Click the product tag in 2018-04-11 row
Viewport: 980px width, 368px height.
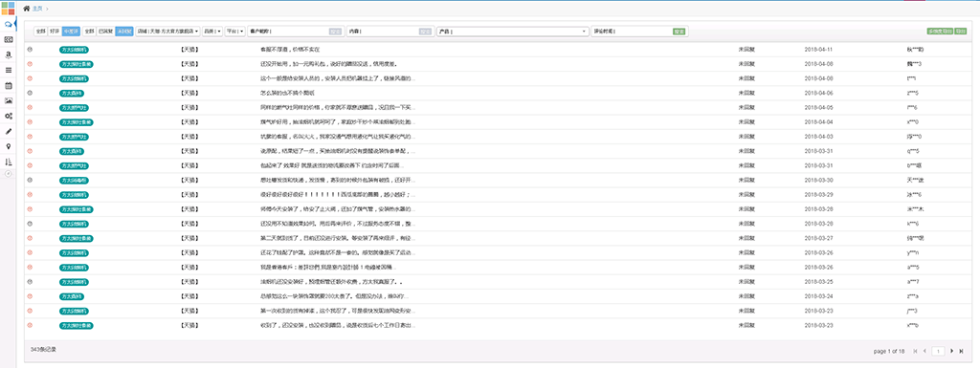(74, 50)
